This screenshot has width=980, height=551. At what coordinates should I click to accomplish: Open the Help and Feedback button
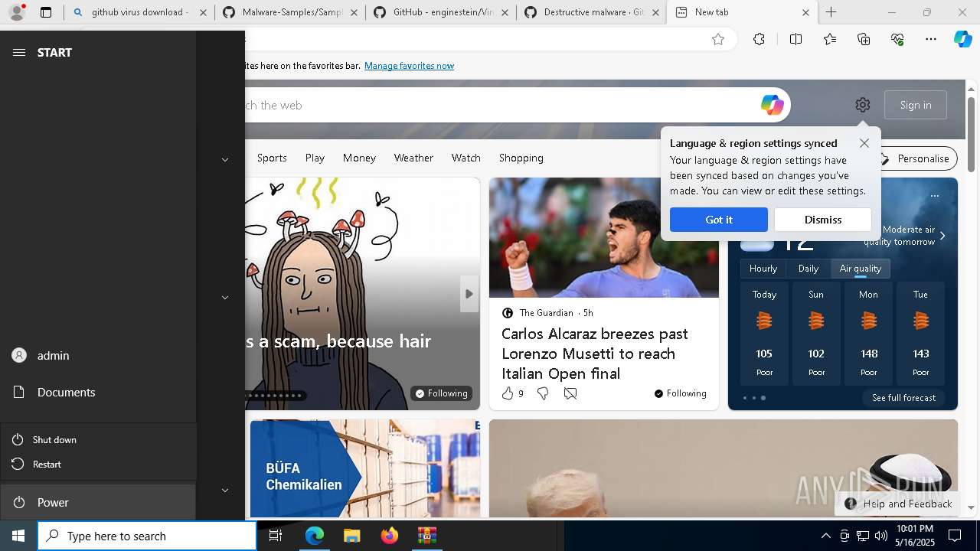click(897, 504)
